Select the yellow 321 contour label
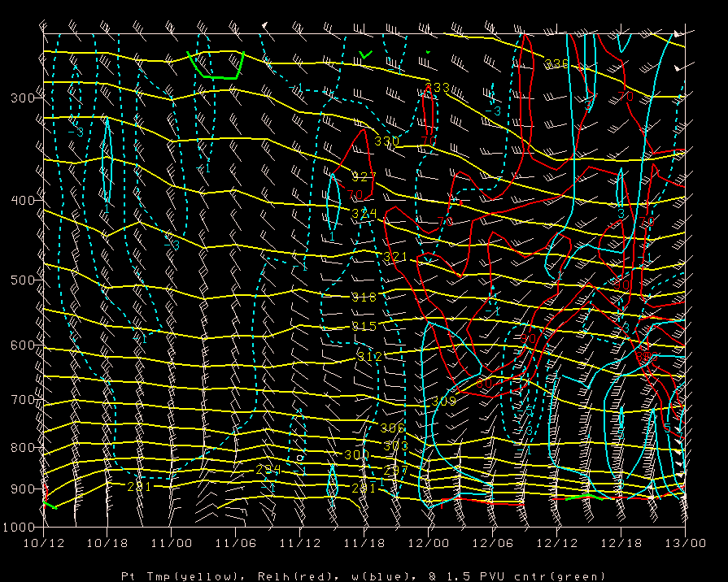728x582 pixels. 394,258
